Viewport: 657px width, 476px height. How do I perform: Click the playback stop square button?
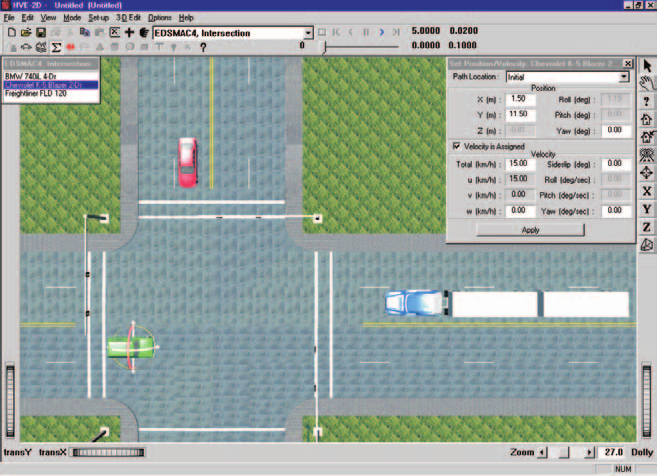(x=322, y=32)
